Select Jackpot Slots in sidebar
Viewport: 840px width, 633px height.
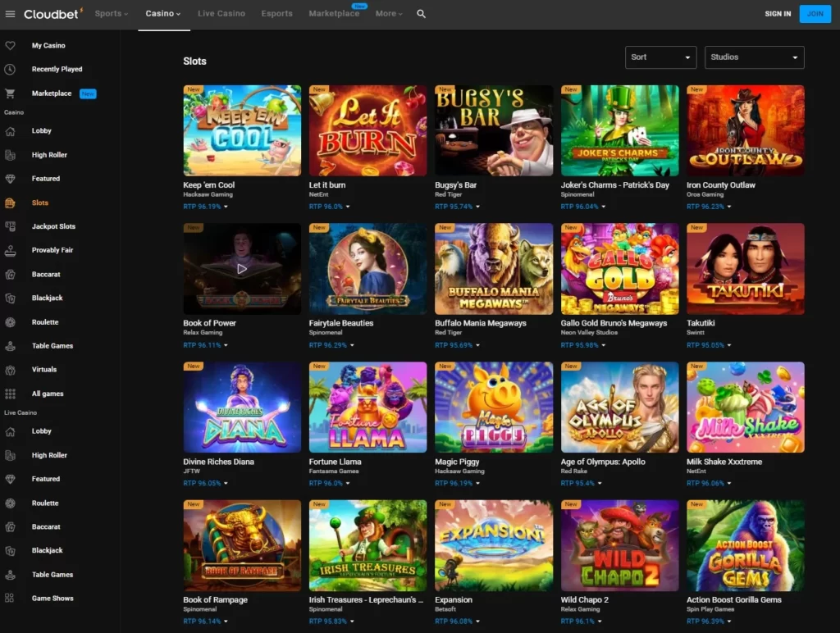(x=53, y=226)
